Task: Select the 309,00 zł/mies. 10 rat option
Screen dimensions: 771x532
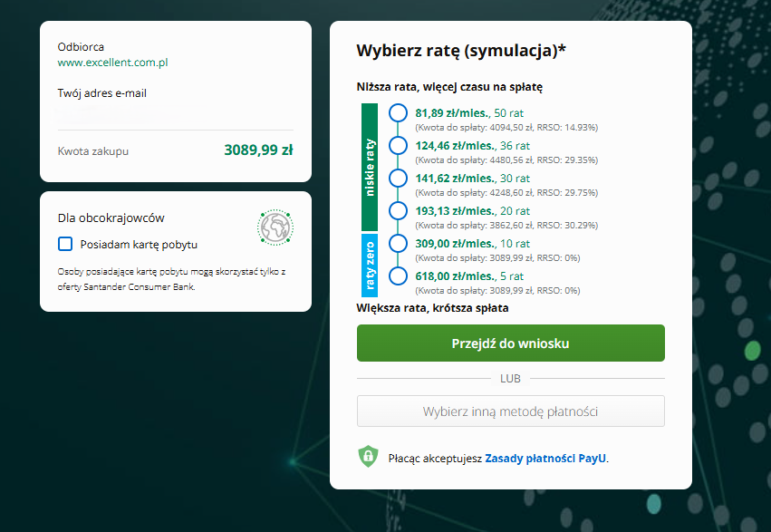Action: tap(397, 243)
